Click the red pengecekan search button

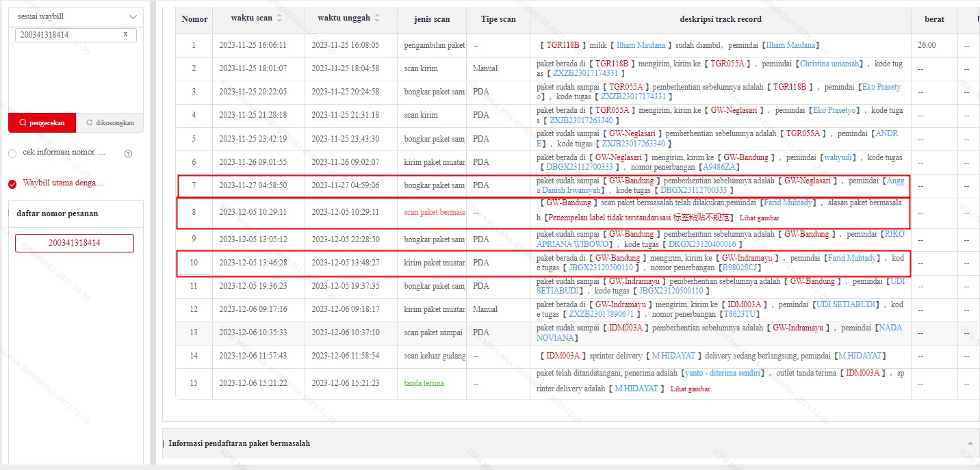click(42, 123)
